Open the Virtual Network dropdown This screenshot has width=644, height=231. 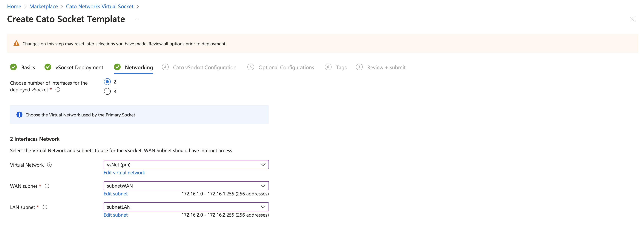tap(263, 164)
